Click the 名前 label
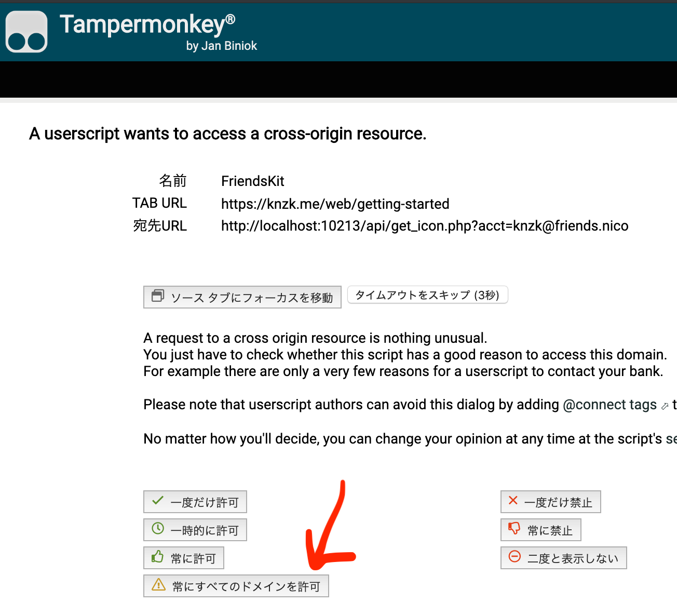The height and width of the screenshot is (616, 677). pos(173,181)
